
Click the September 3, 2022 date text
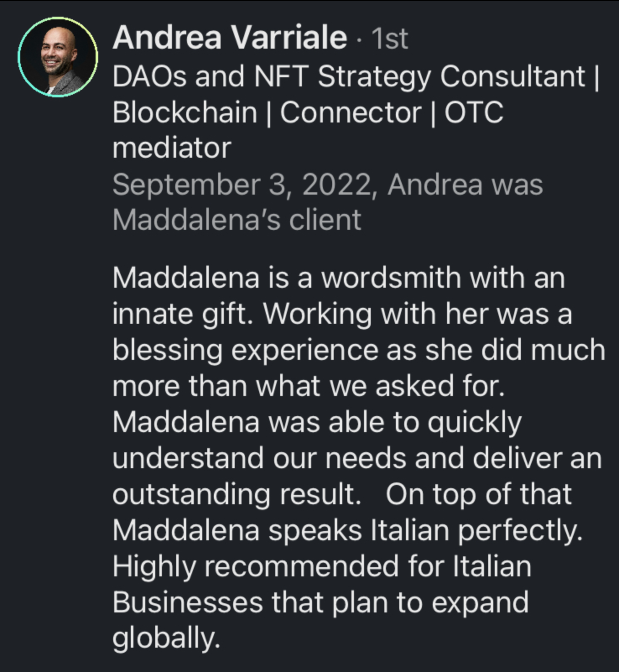pyautogui.click(x=242, y=185)
